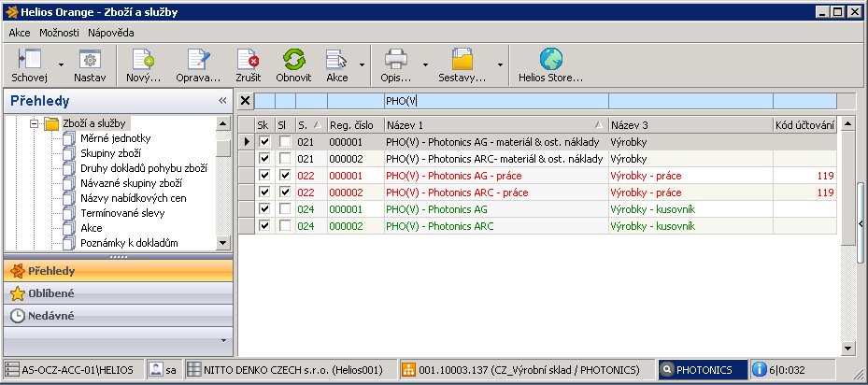Image resolution: width=868 pixels, height=385 pixels.
Task: Collapse the Přehledy panel with chevrons
Action: 222,101
